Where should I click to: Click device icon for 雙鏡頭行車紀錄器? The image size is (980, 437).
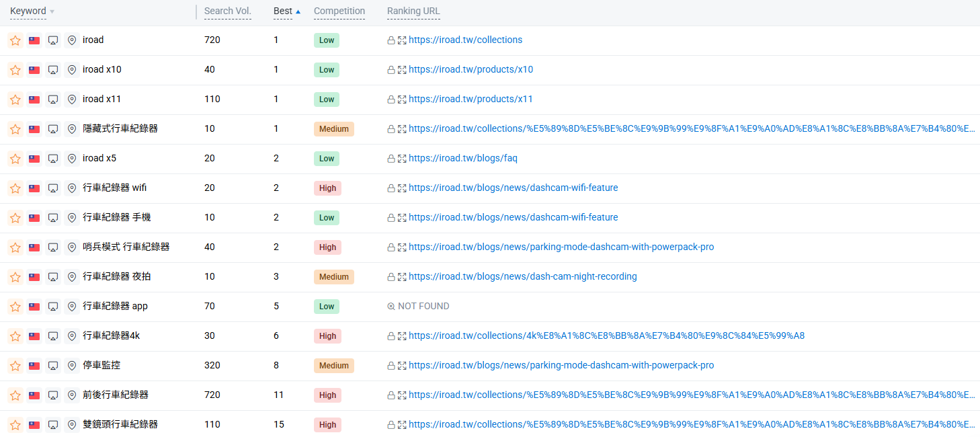click(53, 425)
